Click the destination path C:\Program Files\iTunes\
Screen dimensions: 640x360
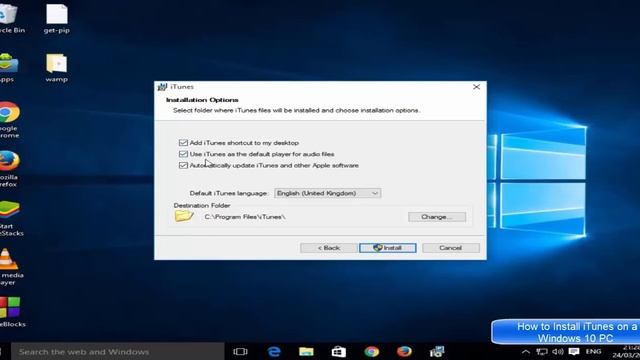coord(244,217)
